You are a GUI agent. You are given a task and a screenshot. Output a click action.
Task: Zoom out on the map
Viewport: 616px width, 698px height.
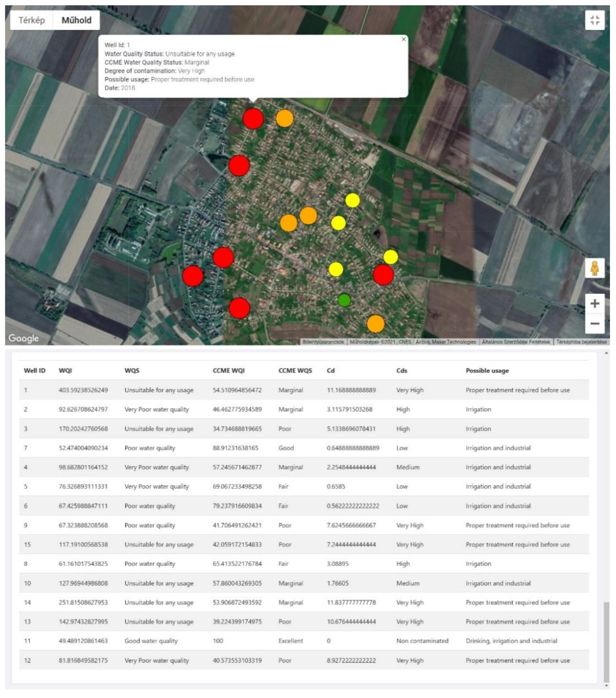pyautogui.click(x=595, y=323)
